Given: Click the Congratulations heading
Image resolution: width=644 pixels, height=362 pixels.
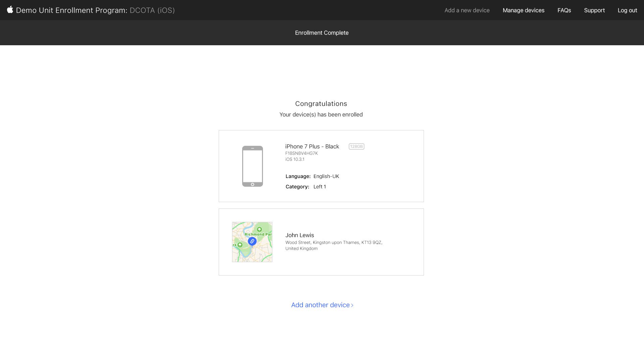Looking at the screenshot, I should pos(321,104).
